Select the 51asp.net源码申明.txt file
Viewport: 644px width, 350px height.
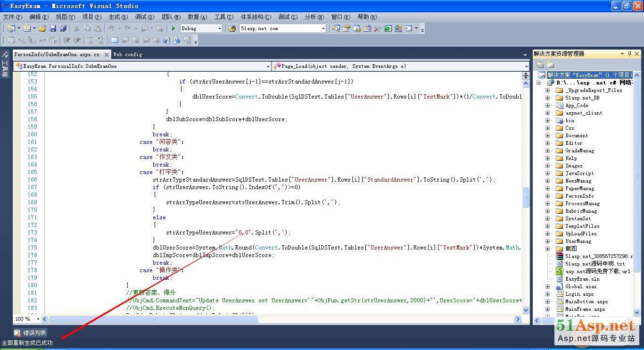click(x=595, y=264)
